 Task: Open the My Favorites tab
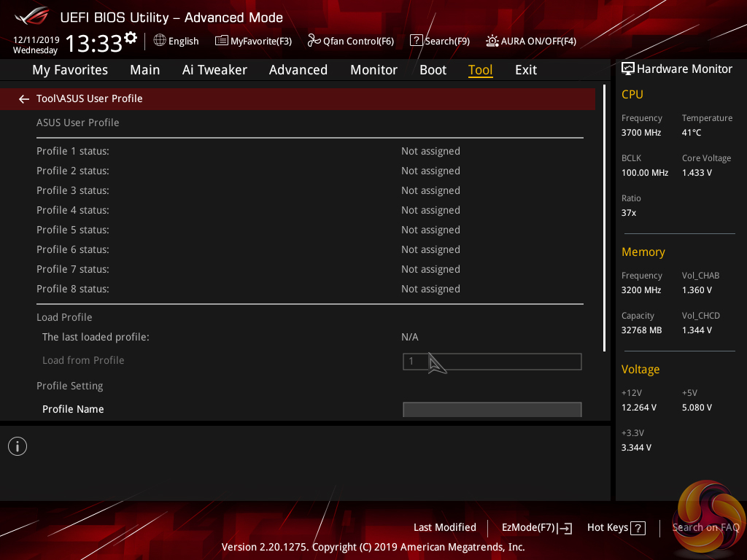(70, 69)
